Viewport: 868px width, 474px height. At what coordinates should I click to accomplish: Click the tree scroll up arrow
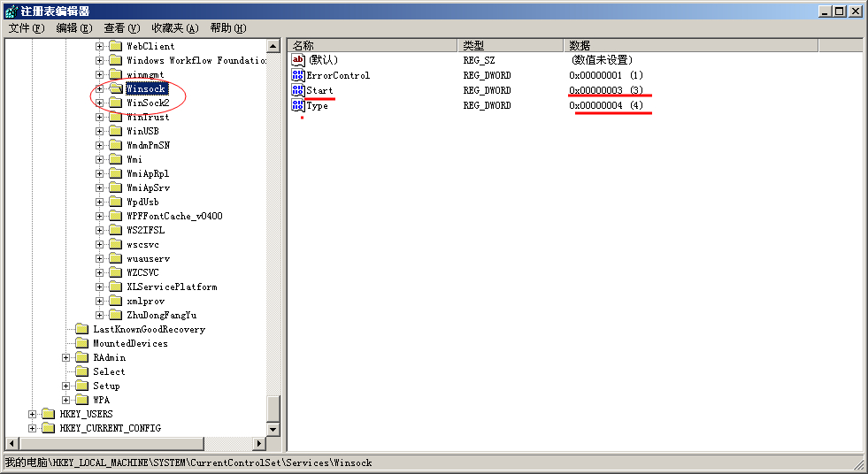(x=273, y=47)
